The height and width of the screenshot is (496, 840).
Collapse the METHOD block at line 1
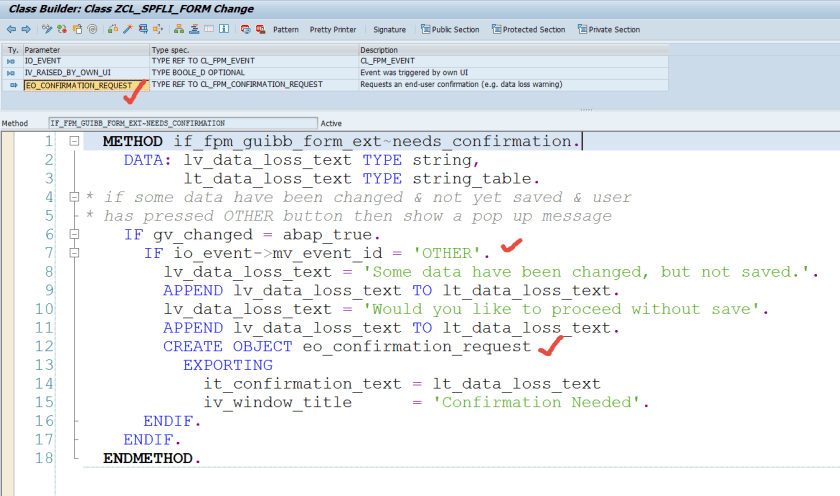(75, 142)
